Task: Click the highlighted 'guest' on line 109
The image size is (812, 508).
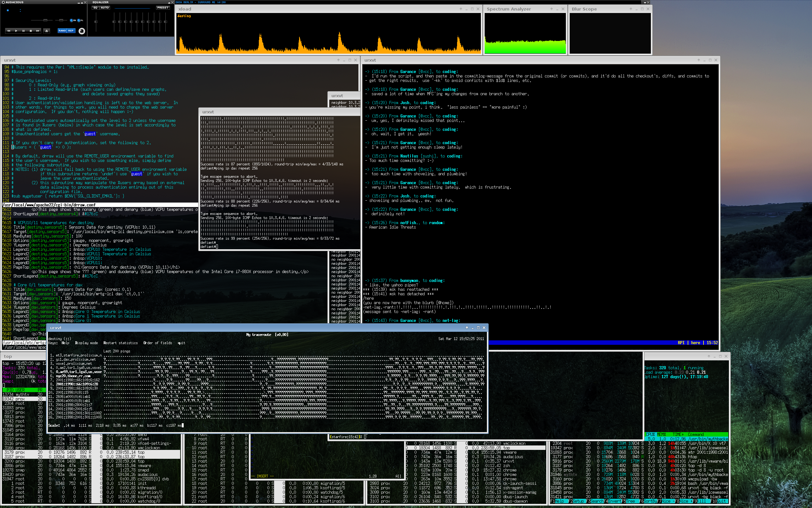Action: point(89,134)
